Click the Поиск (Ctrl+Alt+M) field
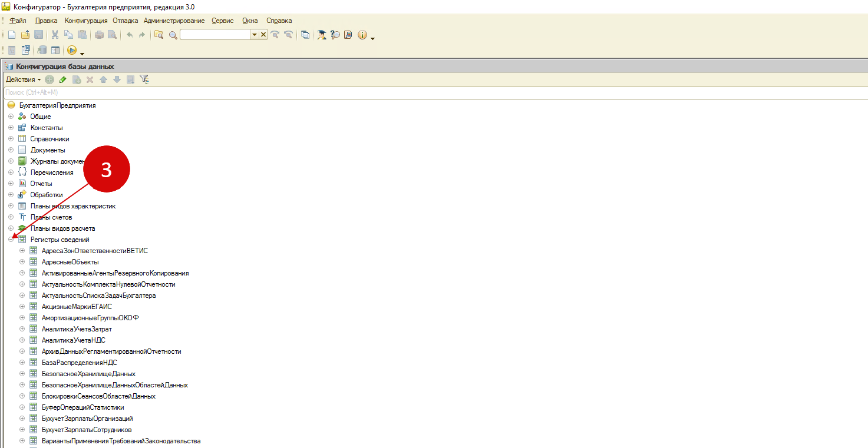Image resolution: width=868 pixels, height=448 pixels. point(435,92)
